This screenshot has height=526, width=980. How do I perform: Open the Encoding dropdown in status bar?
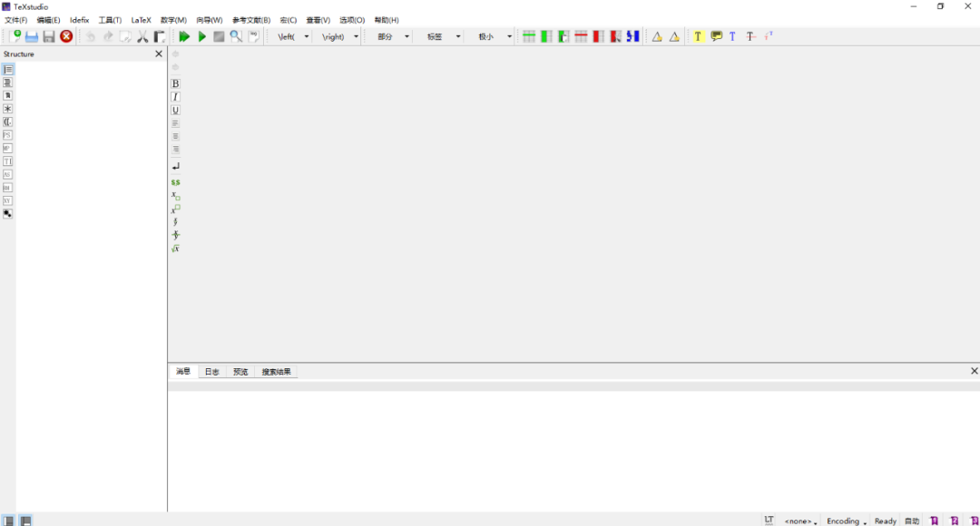tap(845, 521)
